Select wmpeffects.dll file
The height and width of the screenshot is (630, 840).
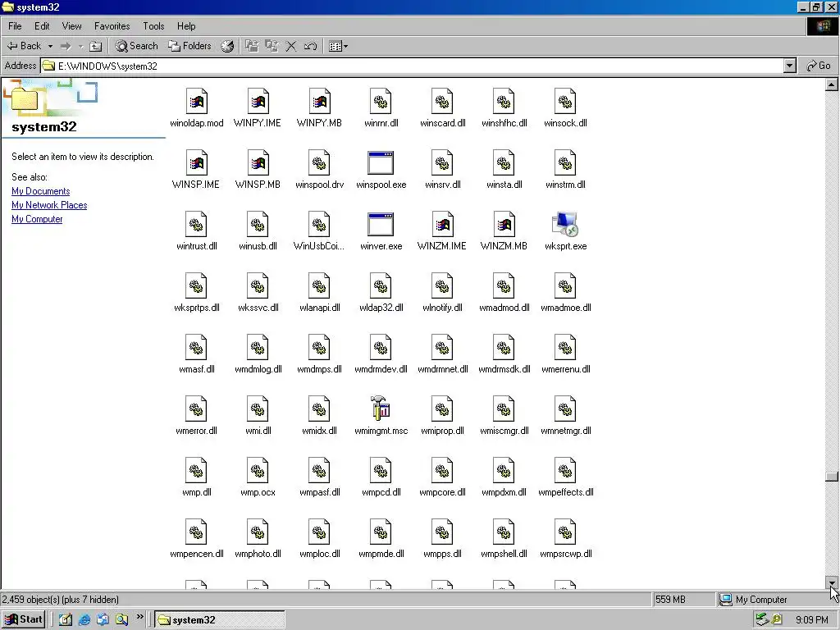(x=565, y=477)
